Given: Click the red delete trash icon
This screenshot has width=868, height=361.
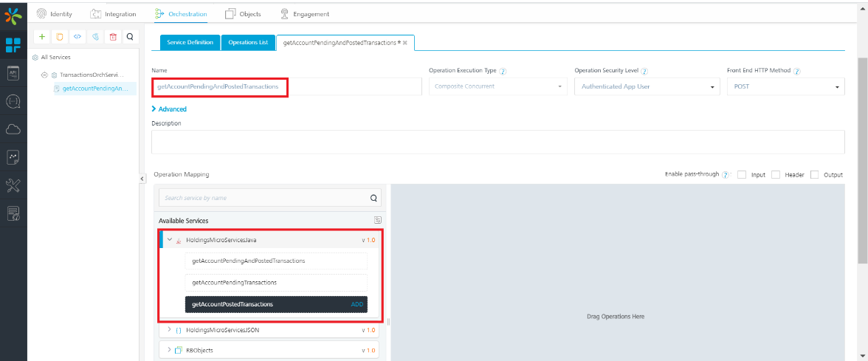Looking at the screenshot, I should [x=113, y=36].
